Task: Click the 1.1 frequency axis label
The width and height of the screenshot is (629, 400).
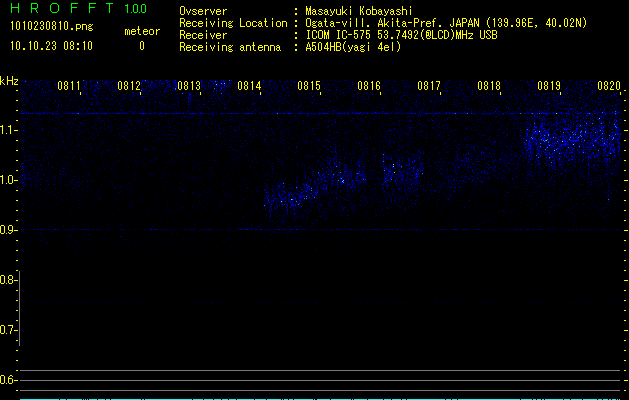Action: tap(8, 130)
